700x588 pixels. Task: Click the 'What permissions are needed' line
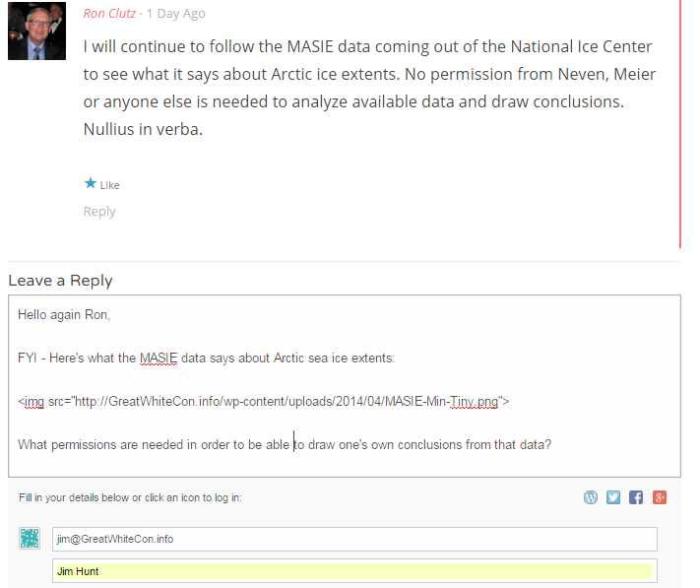285,444
